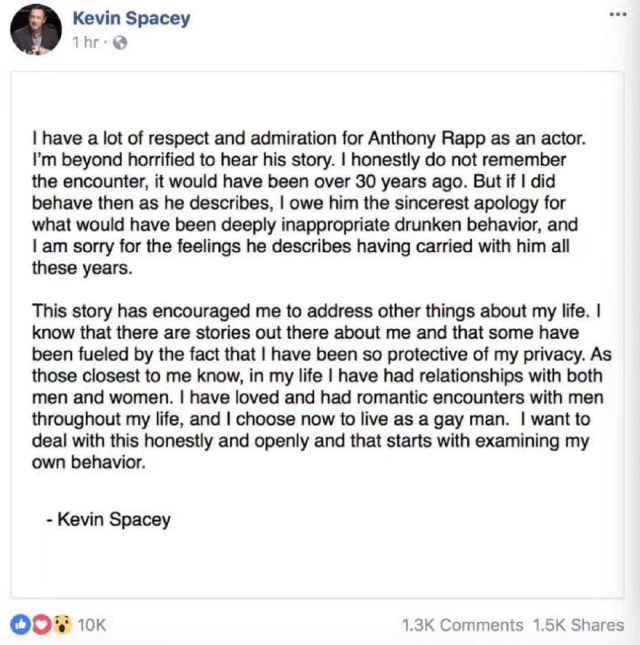Open the 10K reactions count
The image size is (640, 645).
[92, 625]
